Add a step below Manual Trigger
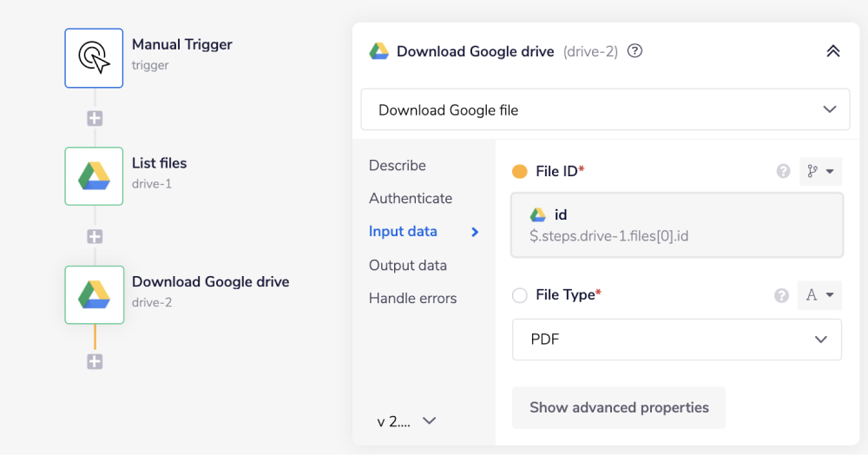Screen dimensions: 868x455 95,118
